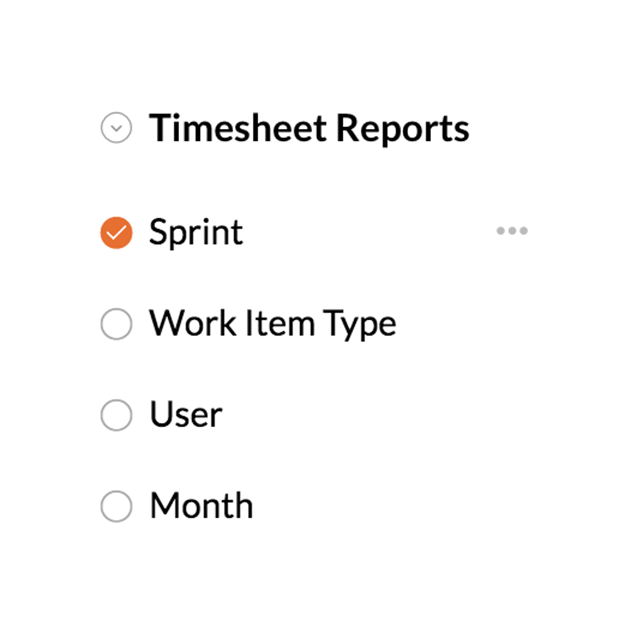This screenshot has height=636, width=636.
Task: Click the white checkmark inside Sprint's circle
Action: [116, 233]
